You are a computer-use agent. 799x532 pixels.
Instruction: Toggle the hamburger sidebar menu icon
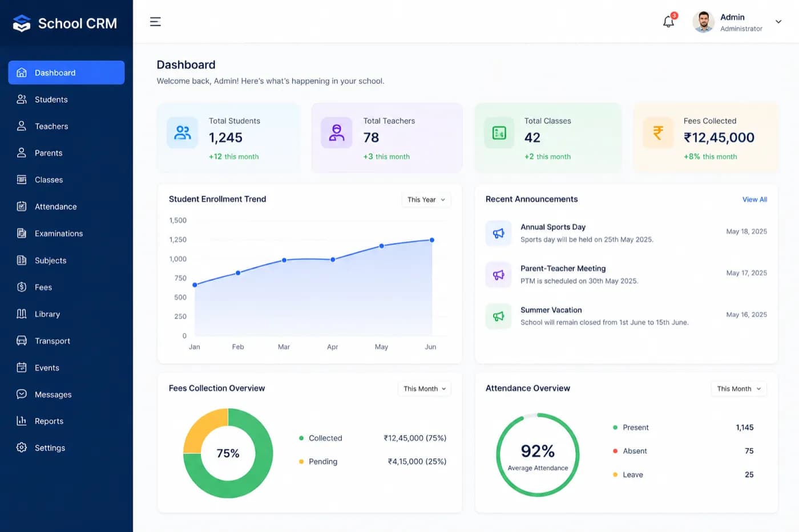155,22
